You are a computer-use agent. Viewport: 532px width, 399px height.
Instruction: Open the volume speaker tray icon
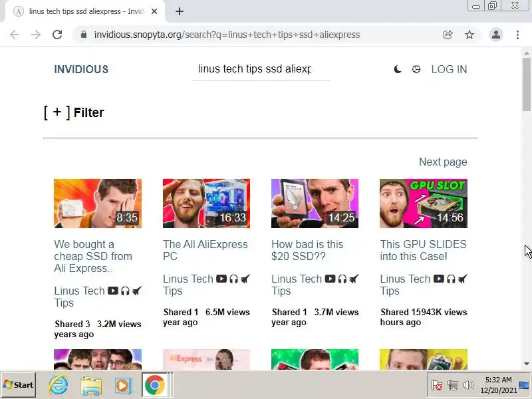coord(469,385)
